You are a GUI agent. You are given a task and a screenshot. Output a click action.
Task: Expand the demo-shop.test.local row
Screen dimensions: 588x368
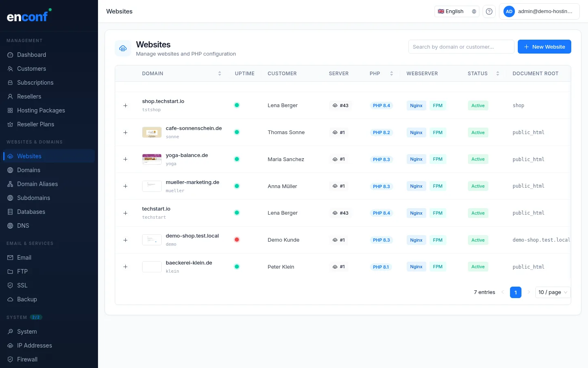click(x=125, y=240)
